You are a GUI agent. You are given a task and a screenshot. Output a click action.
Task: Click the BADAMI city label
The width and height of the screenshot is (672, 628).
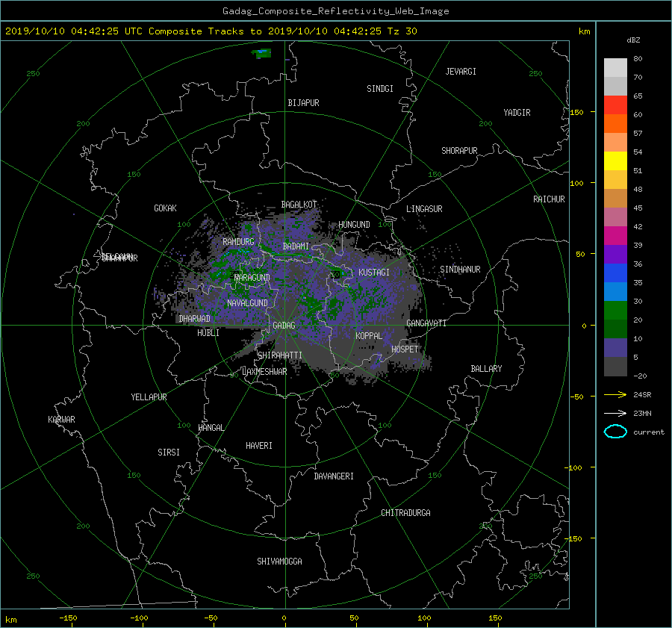[296, 246]
